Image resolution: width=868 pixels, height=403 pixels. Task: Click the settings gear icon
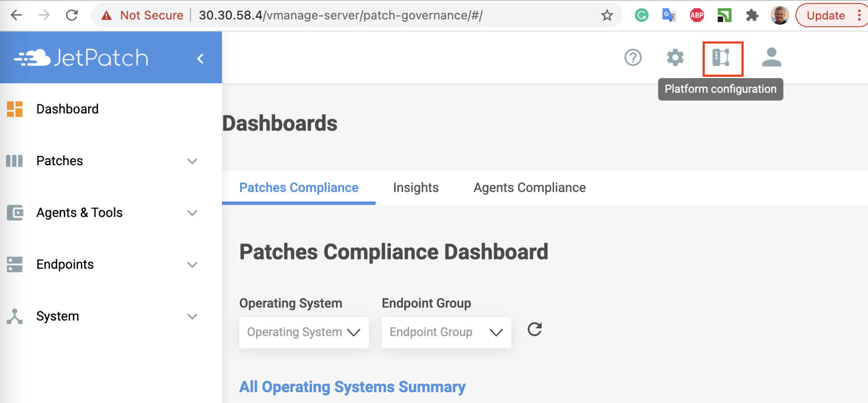675,58
